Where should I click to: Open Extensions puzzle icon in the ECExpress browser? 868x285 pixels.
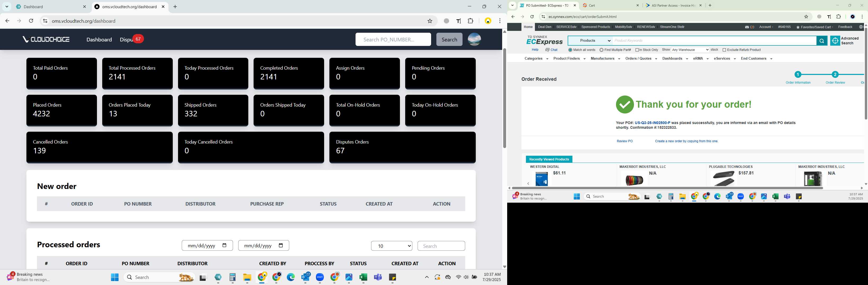[839, 17]
